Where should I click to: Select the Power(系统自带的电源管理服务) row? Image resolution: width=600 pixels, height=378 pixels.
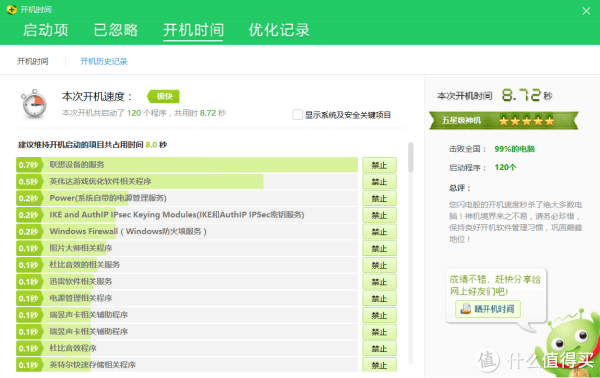[x=187, y=198]
